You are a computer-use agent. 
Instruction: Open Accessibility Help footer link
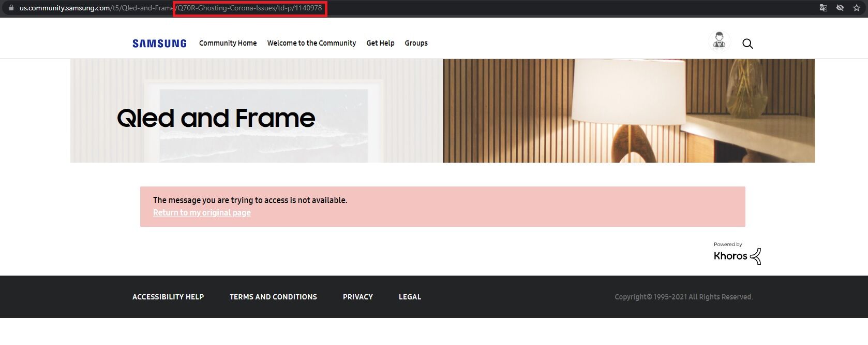point(168,297)
